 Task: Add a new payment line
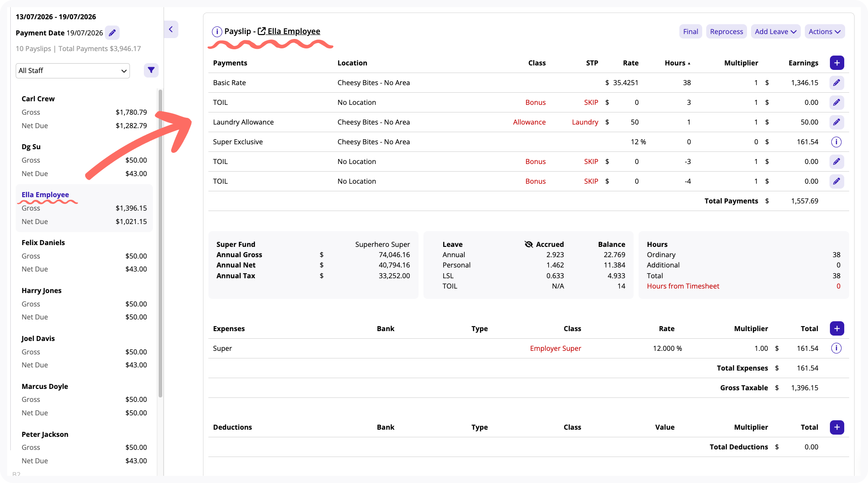(x=837, y=63)
